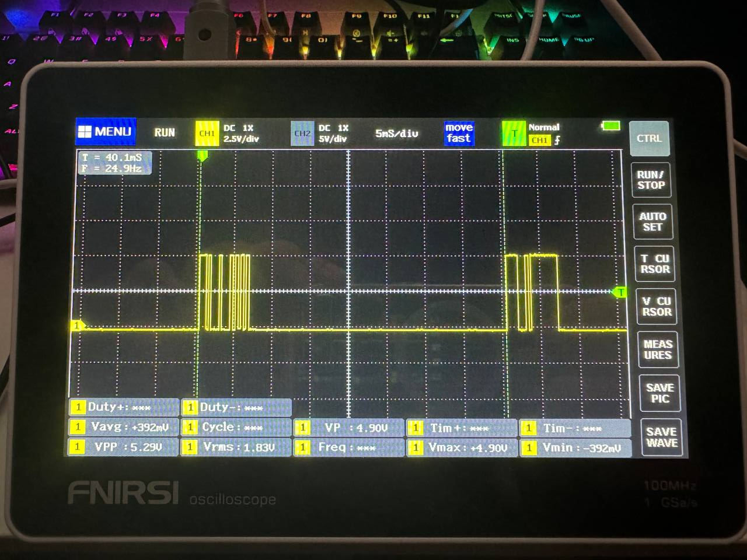This screenshot has width=747, height=560.
Task: Tap the battery status icon
Action: [x=610, y=126]
